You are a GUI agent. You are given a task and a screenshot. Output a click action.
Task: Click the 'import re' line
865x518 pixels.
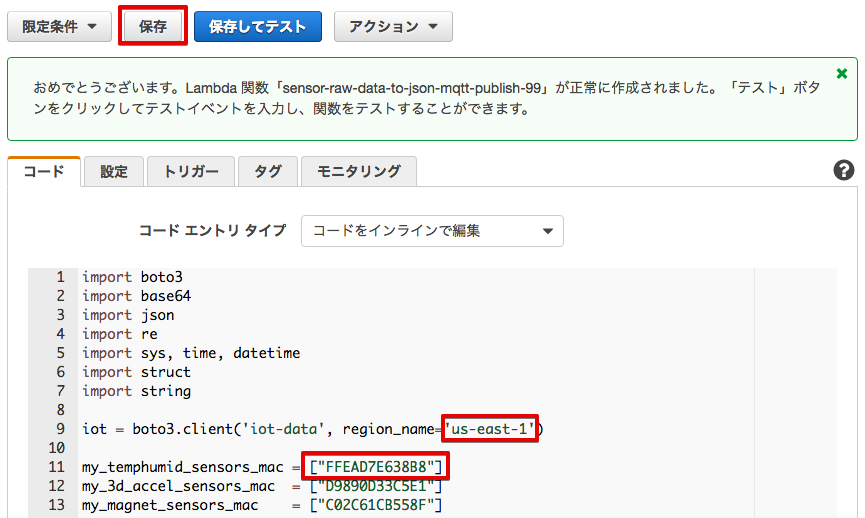[x=120, y=334]
